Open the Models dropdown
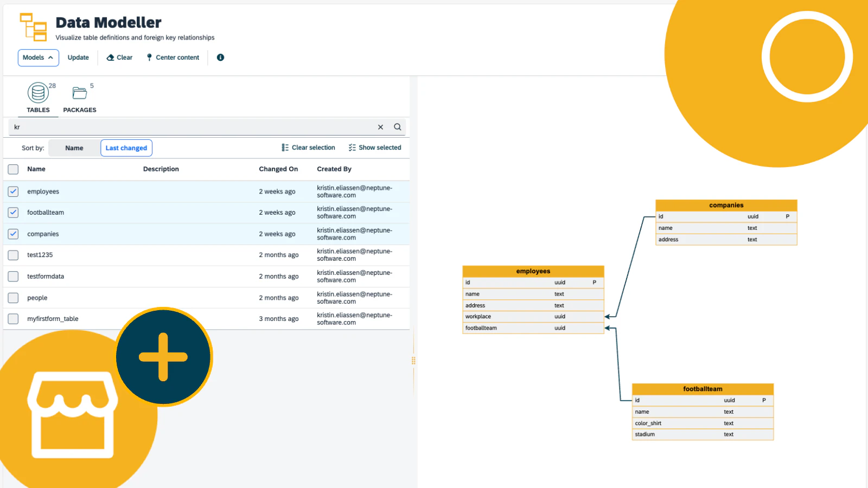This screenshot has width=868, height=488. 38,57
